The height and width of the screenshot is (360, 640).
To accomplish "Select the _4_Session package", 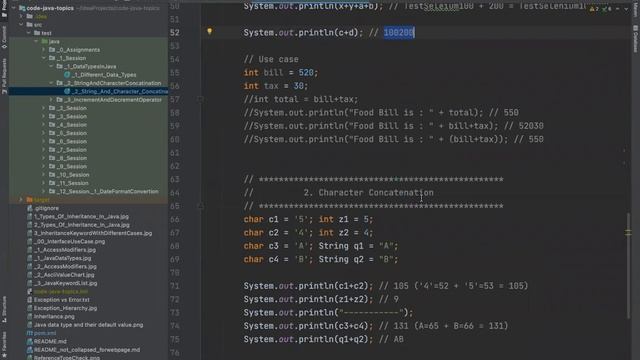I will 68,125.
